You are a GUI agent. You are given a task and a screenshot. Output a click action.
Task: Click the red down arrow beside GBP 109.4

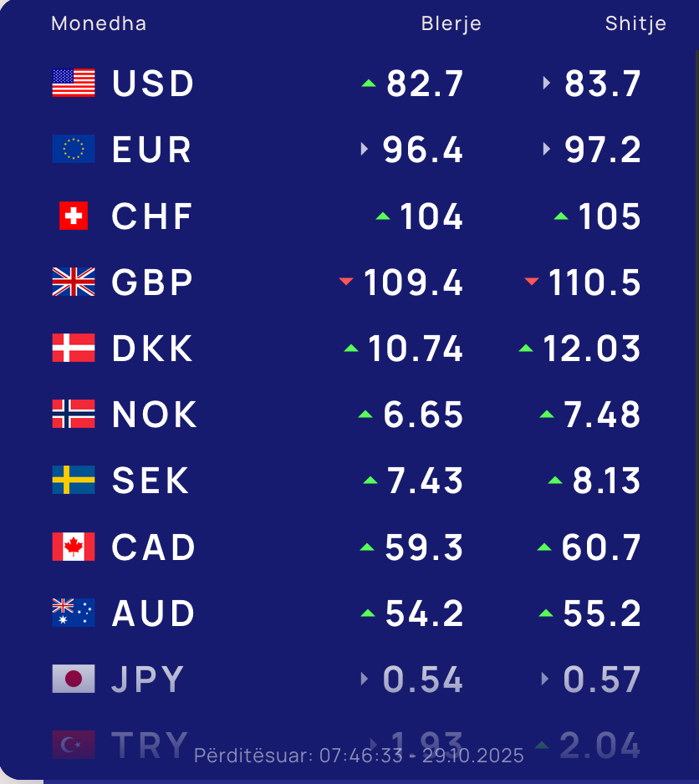(x=346, y=282)
